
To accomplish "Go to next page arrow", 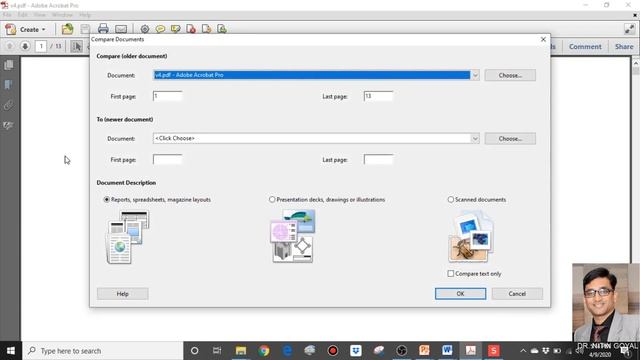I will pos(25,46).
